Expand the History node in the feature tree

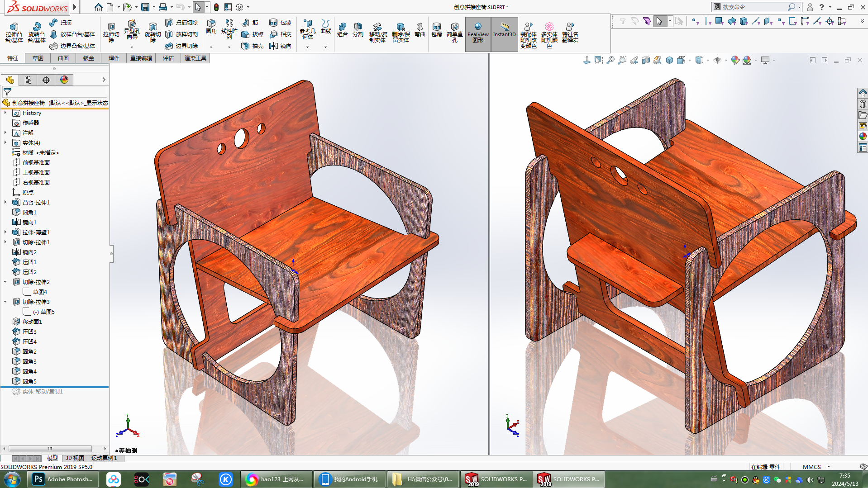pos(5,113)
